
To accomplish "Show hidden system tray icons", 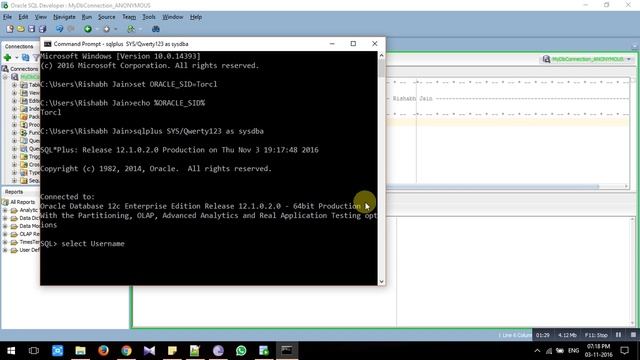I will (x=537, y=351).
